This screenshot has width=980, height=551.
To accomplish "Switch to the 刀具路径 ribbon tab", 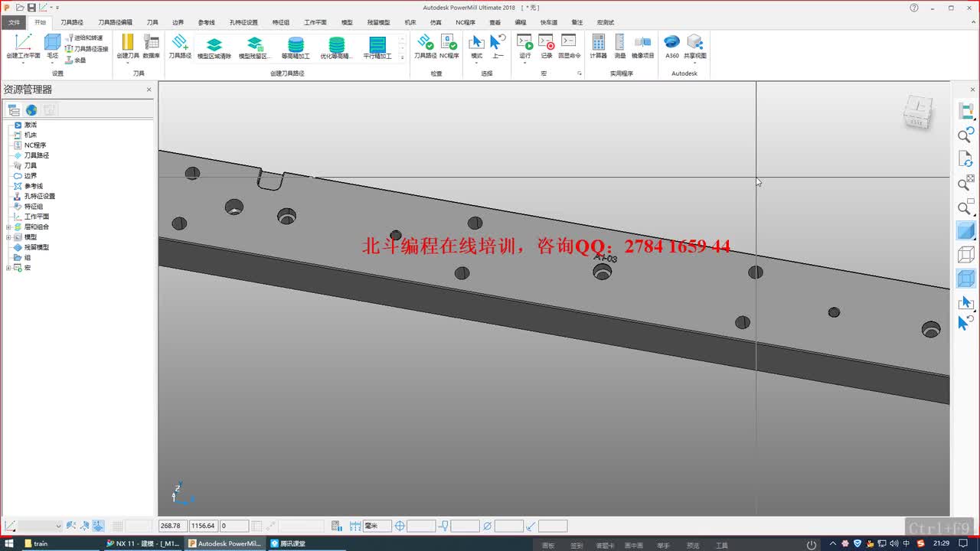I will [x=72, y=22].
